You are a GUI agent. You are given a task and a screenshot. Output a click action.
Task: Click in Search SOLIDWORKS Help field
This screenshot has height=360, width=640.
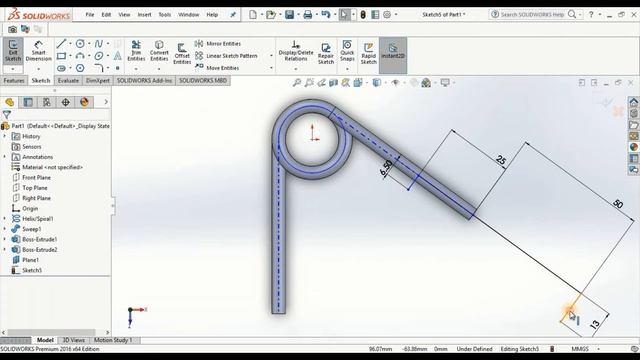(532, 15)
